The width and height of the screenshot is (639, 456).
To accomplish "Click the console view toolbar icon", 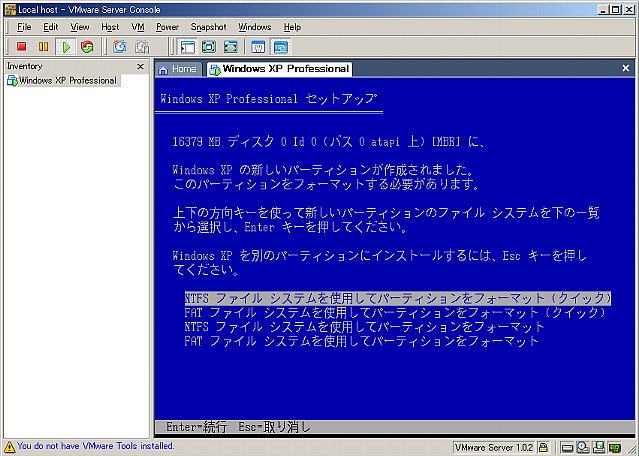I will [280, 47].
